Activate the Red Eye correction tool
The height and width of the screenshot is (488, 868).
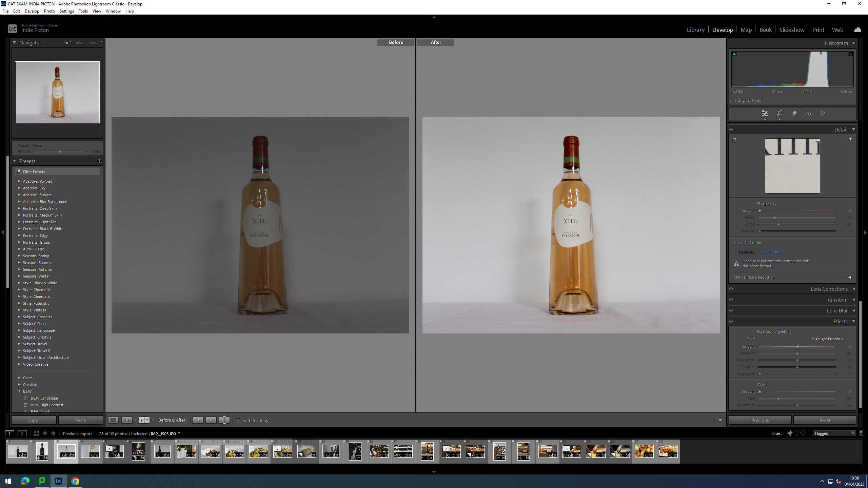click(808, 113)
